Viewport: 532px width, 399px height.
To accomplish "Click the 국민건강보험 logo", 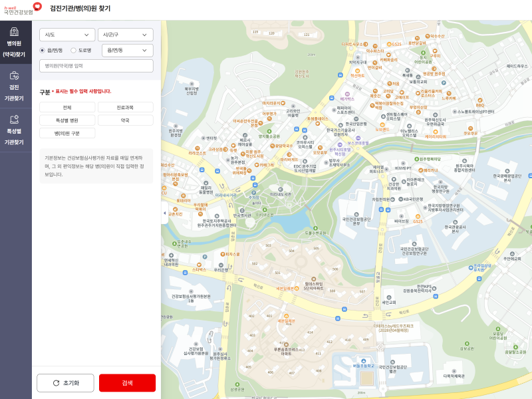I will pos(23,9).
